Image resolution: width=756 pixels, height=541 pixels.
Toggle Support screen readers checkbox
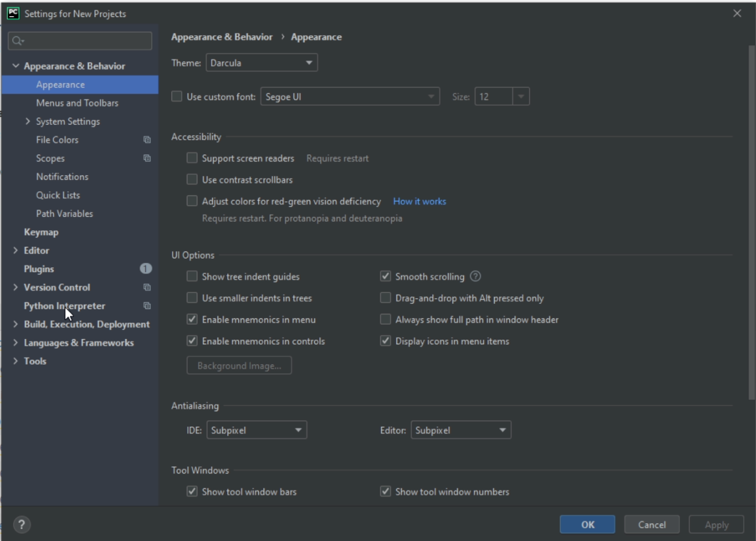point(192,158)
